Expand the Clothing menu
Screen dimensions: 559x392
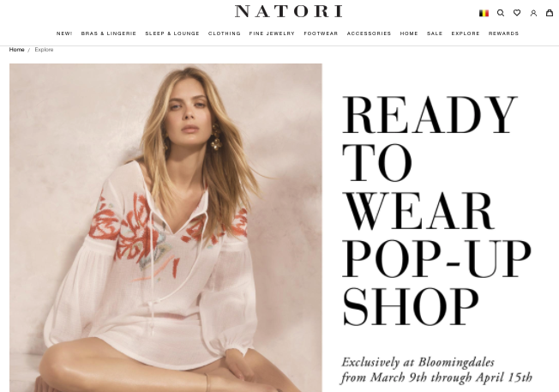point(225,33)
